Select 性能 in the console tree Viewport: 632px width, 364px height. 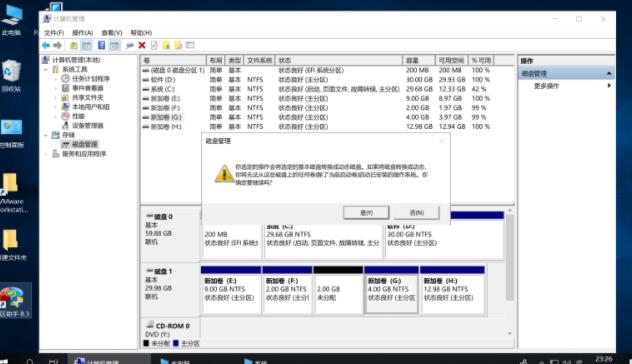(78, 116)
